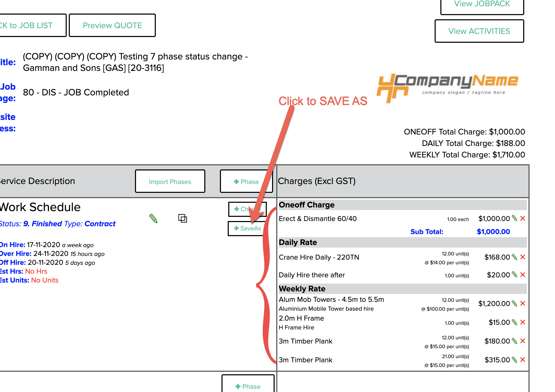This screenshot has height=392, width=555.
Task: Delete the Alum Mob Towers charge
Action: (522, 303)
